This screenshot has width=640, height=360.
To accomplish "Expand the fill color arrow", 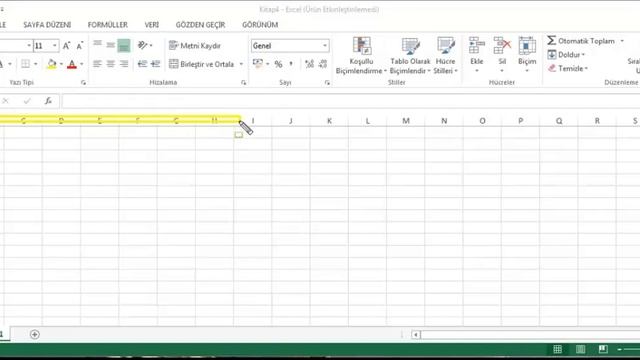I will coord(61,64).
